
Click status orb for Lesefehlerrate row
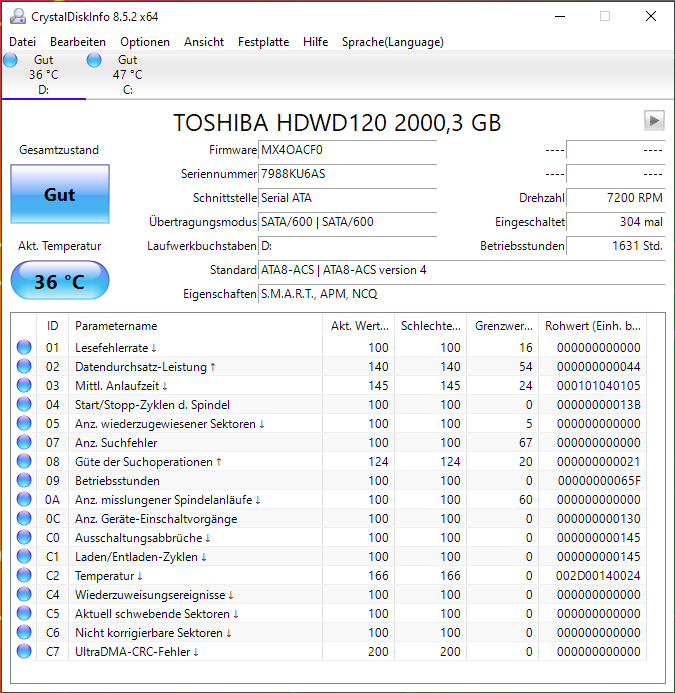point(24,347)
